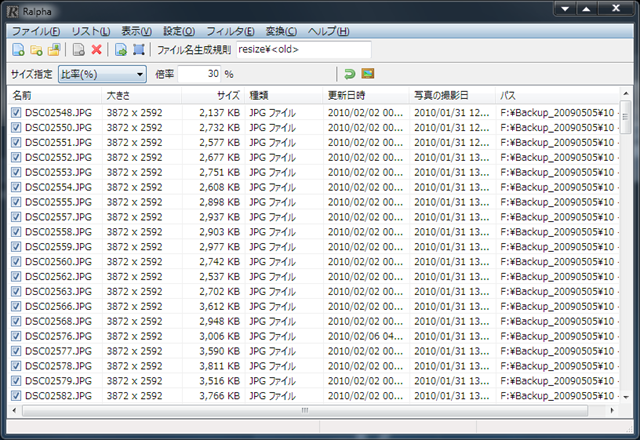Click the resize frame toolbar icon
Screen dimensions: 640x440
pyautogui.click(x=139, y=50)
